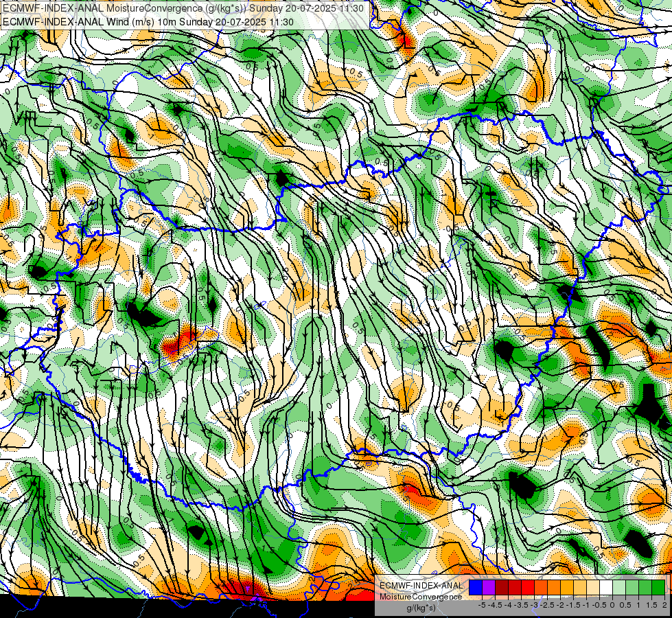
Task: Click the MoistureConvergence title line at top
Action: 183,8
